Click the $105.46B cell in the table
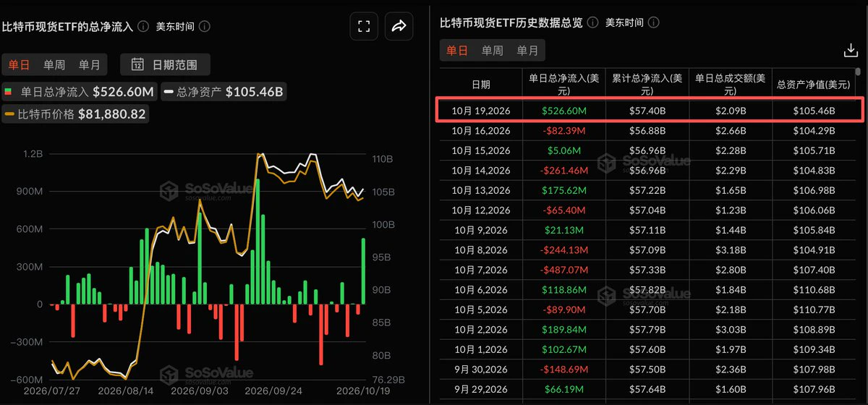The height and width of the screenshot is (405, 868). pos(814,111)
